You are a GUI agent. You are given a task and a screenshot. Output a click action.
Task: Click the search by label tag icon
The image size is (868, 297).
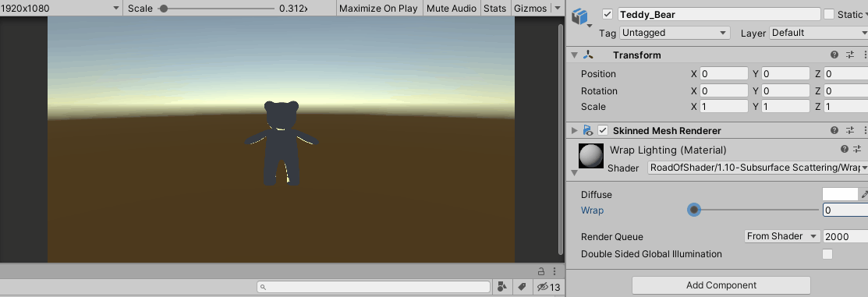[x=522, y=287]
